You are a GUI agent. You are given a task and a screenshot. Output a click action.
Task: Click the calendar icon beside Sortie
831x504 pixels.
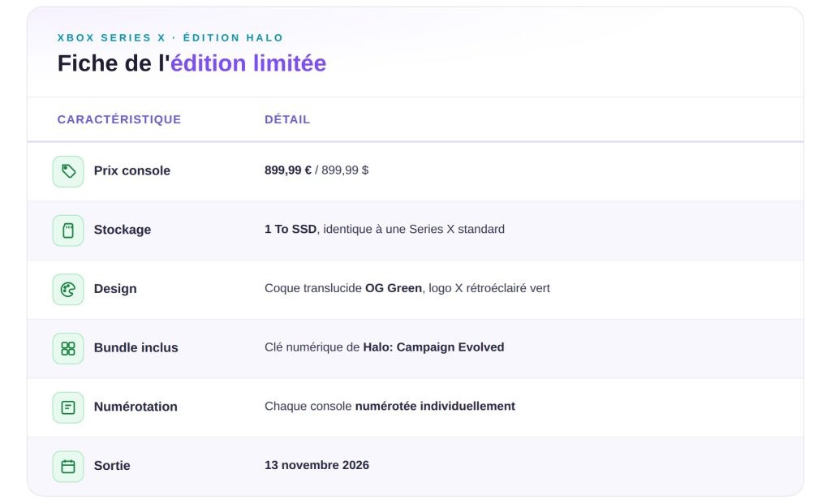[68, 467]
